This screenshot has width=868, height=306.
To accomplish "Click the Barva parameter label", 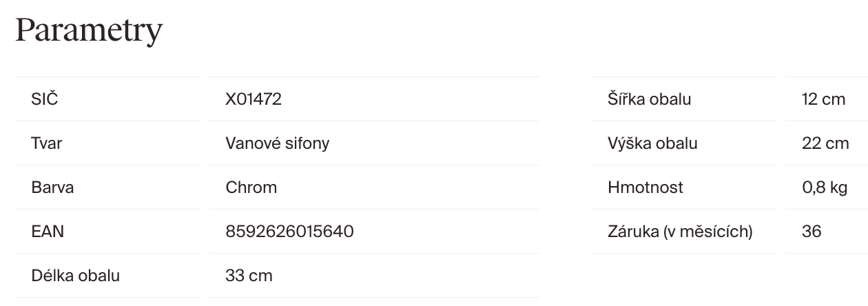I will point(52,187).
